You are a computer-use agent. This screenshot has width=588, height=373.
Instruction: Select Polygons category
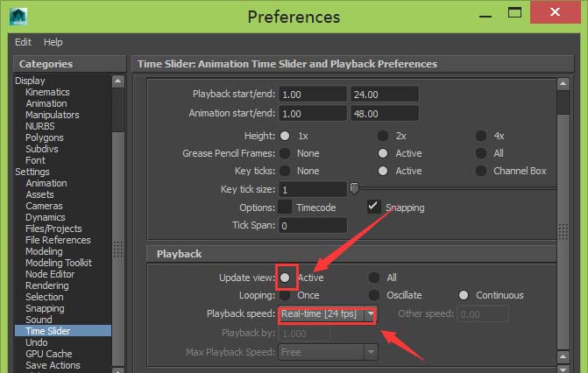pos(45,137)
